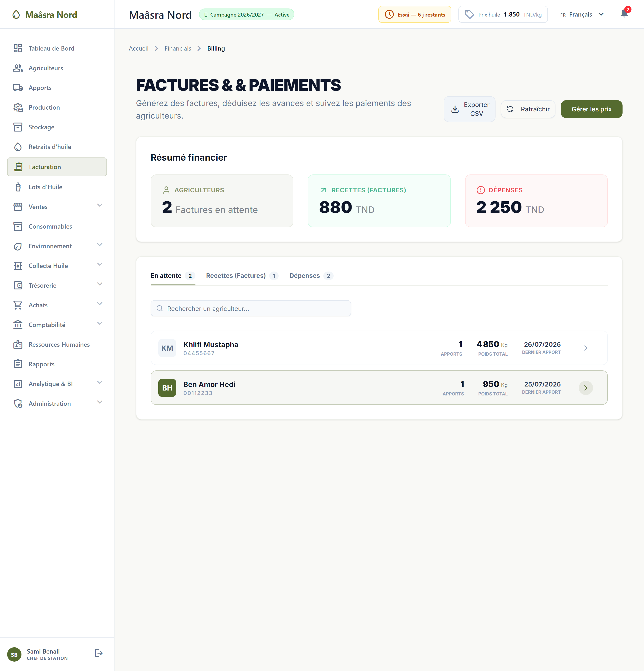
Task: Click the 4 850 Kg poids total value
Action: pos(492,344)
